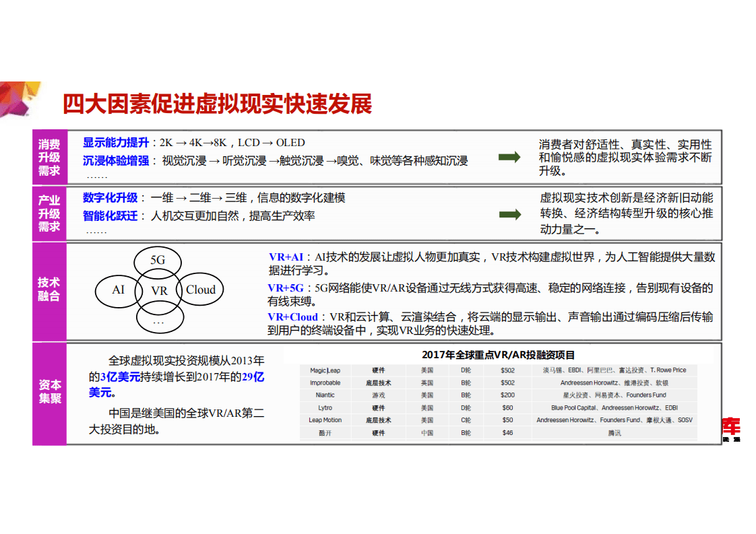Select the Cloud circle in the diagram

click(x=200, y=290)
